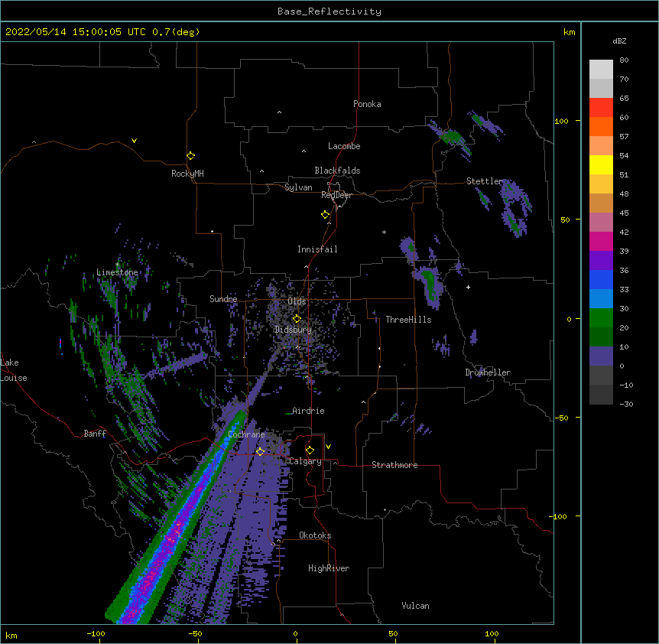Click the Okotoks label
659x644 pixels.
[x=315, y=535]
